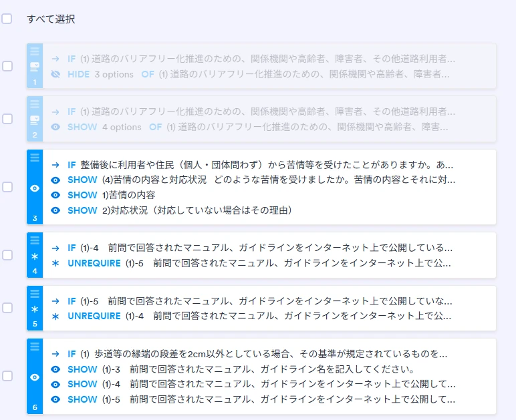Click IF (1)-4 condition text in rule 4
The width and height of the screenshot is (516, 420).
(x=260, y=248)
